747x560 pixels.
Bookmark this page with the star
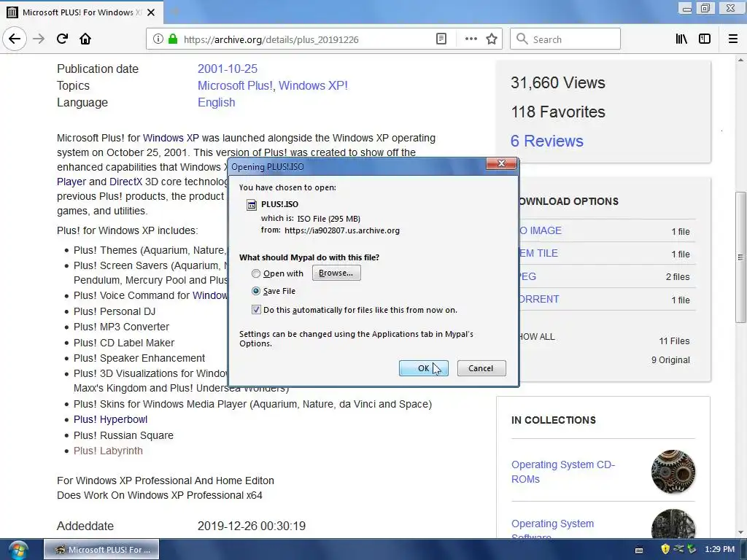492,39
